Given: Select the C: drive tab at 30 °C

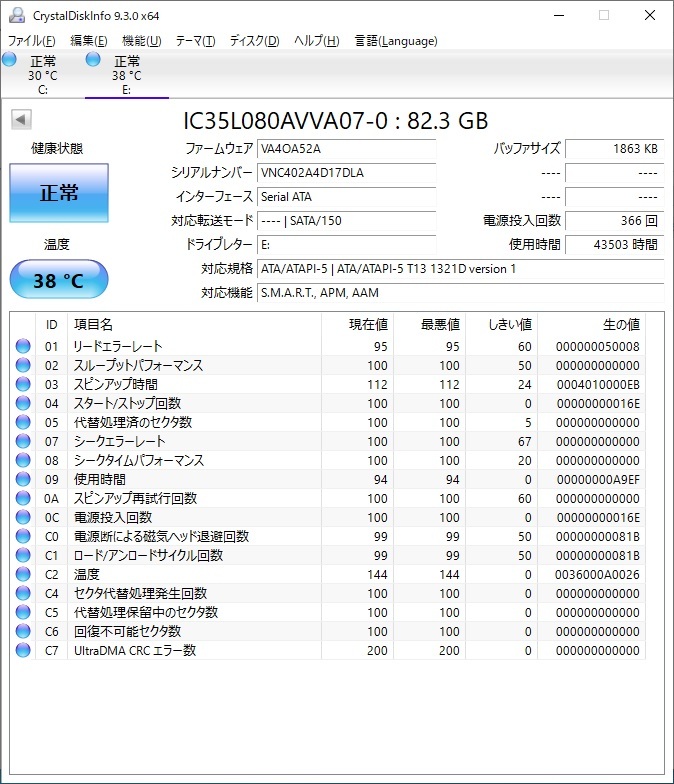Looking at the screenshot, I should (x=42, y=75).
